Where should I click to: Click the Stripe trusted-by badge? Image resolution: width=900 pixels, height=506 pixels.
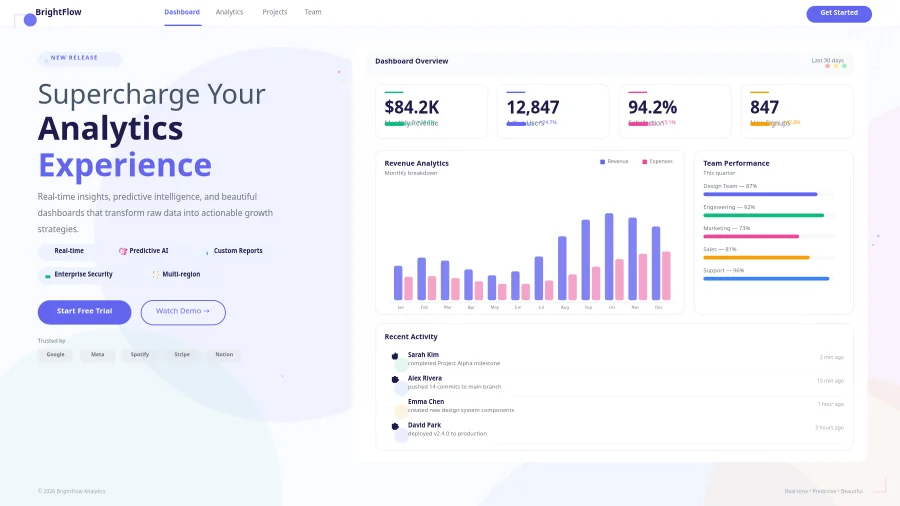[x=182, y=355]
